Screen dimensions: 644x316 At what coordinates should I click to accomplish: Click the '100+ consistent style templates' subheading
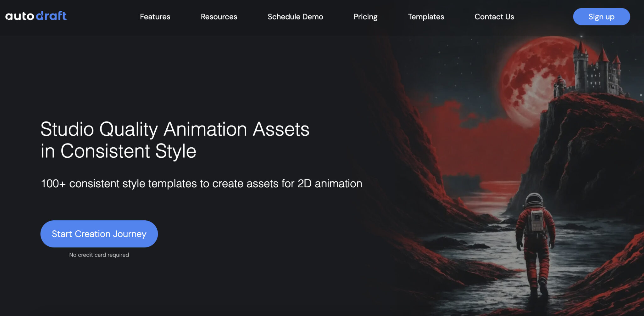tap(201, 183)
